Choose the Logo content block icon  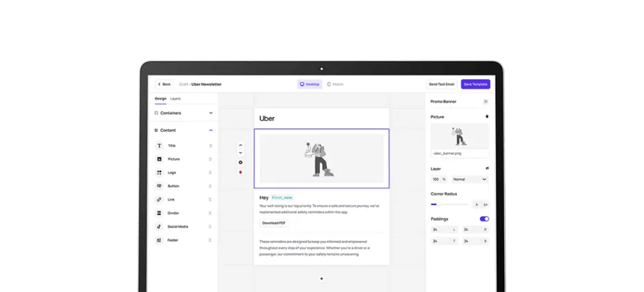point(159,172)
